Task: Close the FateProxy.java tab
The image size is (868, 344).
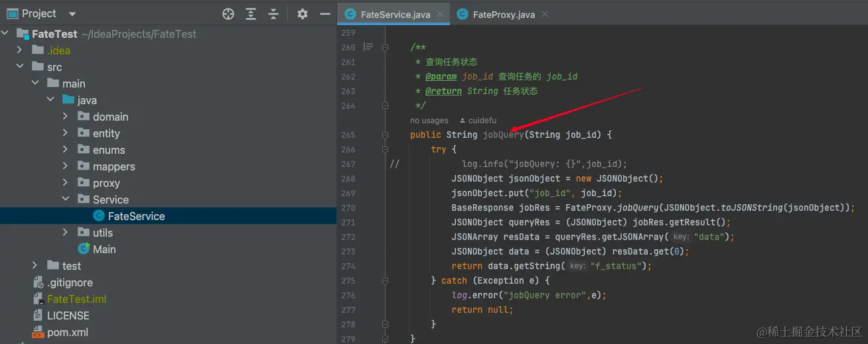Action: tap(545, 15)
